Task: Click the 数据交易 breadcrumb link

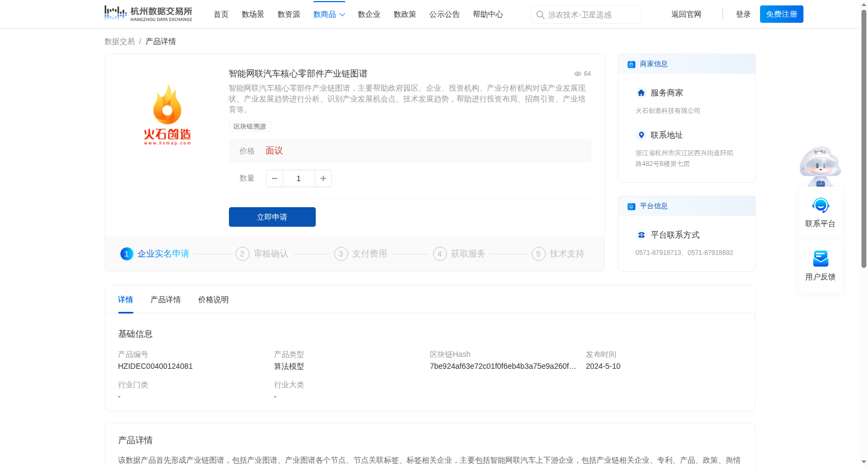Action: click(120, 41)
